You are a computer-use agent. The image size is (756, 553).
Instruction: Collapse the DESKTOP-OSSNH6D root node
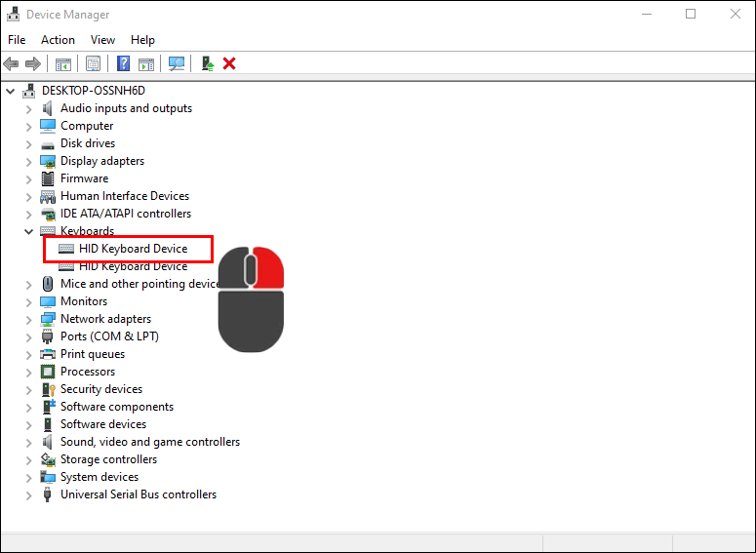(11, 91)
